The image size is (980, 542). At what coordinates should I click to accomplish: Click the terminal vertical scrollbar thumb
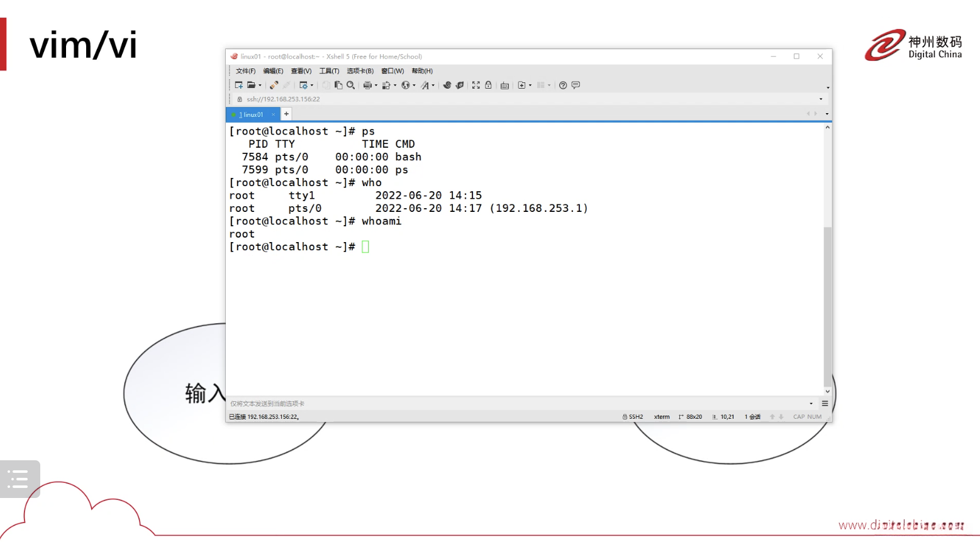click(x=828, y=306)
